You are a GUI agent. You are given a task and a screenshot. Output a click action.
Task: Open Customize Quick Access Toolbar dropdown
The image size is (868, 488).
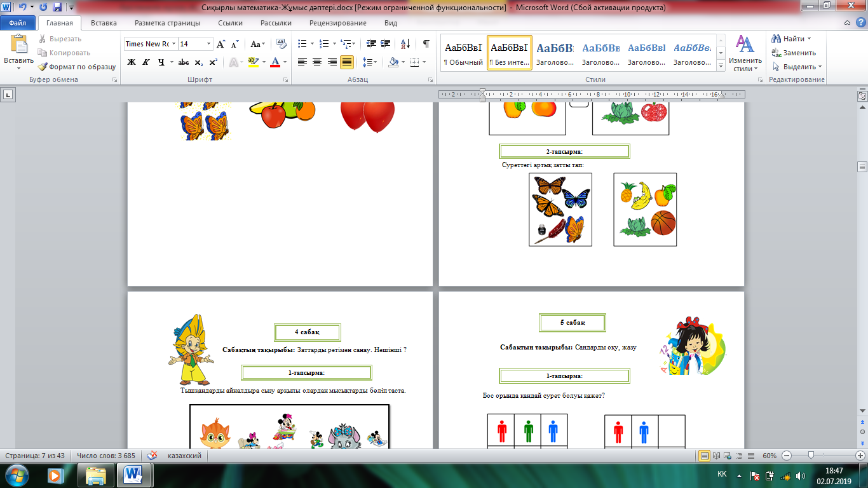(70, 8)
